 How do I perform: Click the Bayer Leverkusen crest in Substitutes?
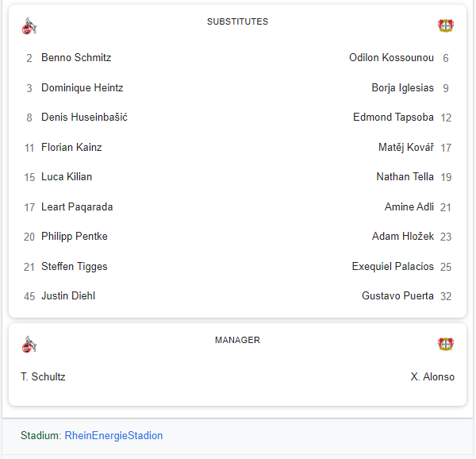click(445, 25)
